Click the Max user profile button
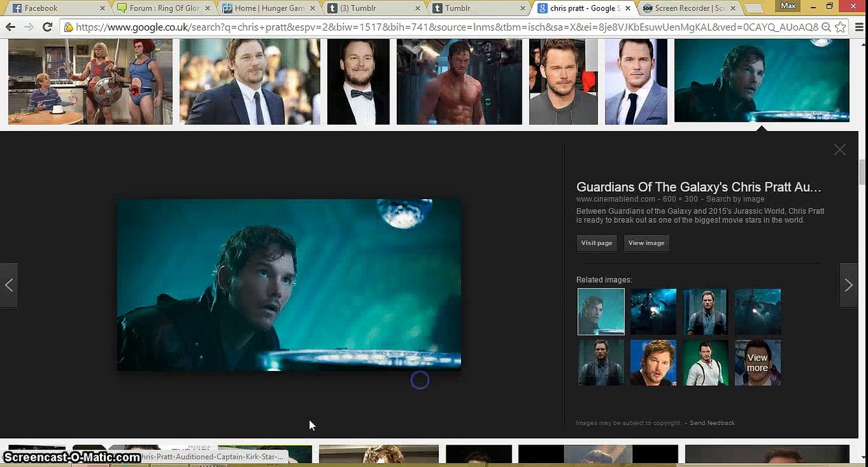The width and height of the screenshot is (868, 467). coord(787,6)
